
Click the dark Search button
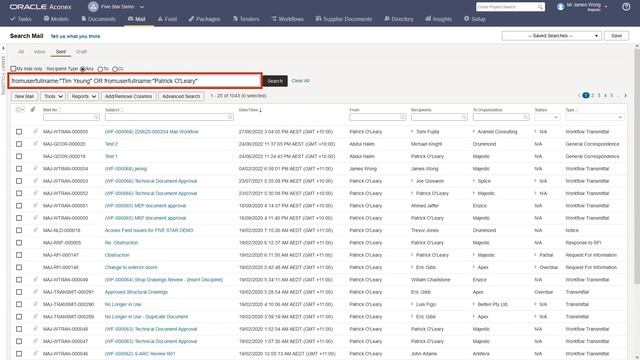coord(275,81)
